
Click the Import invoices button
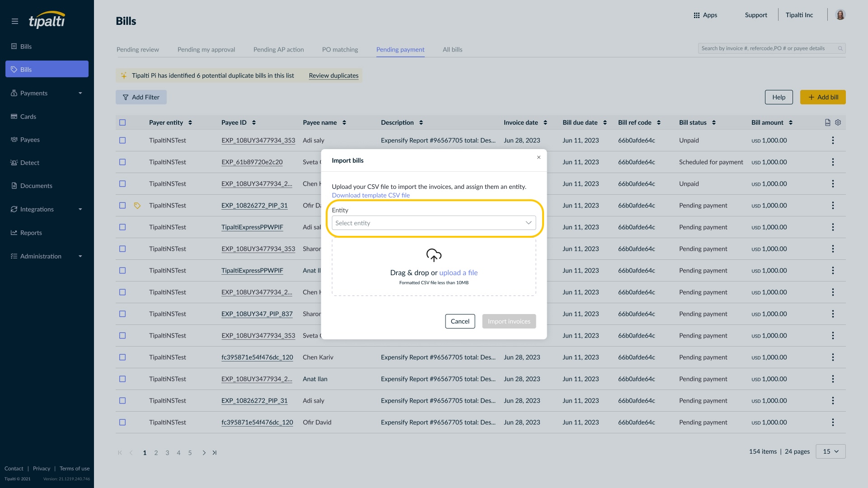pyautogui.click(x=509, y=321)
